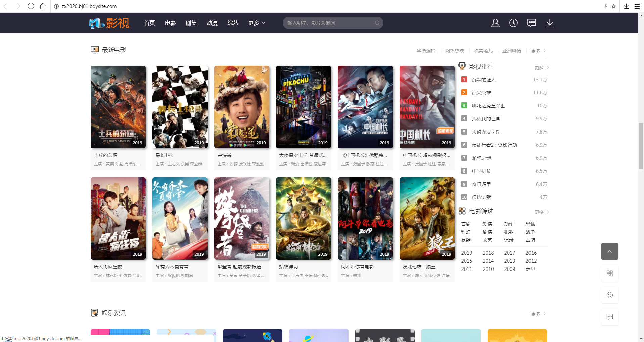644x342 pixels.
Task: Open the QR code floating icon
Action: coord(609,273)
